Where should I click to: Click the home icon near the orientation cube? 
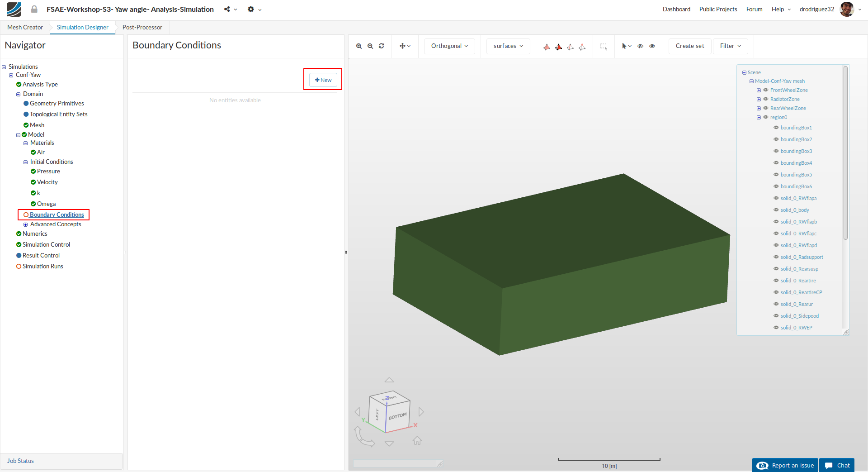point(417,440)
